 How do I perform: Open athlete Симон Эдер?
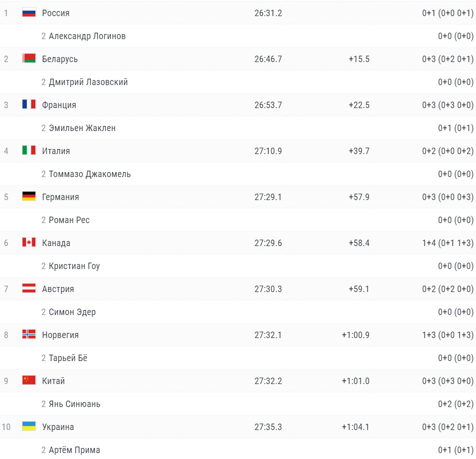coord(72,312)
